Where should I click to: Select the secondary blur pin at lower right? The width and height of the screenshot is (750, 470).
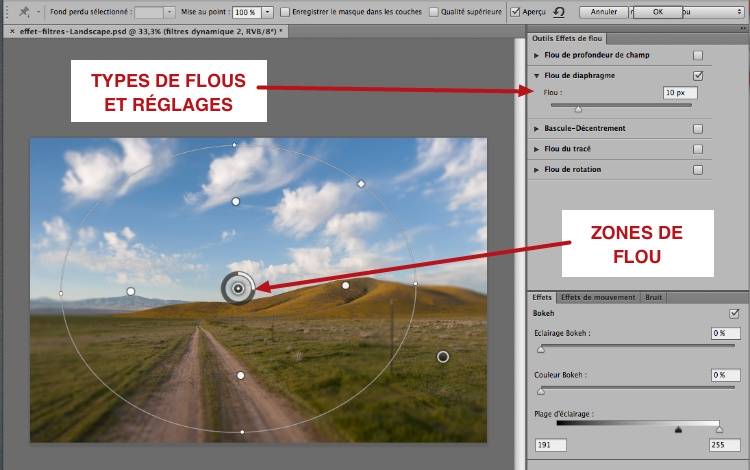(443, 357)
